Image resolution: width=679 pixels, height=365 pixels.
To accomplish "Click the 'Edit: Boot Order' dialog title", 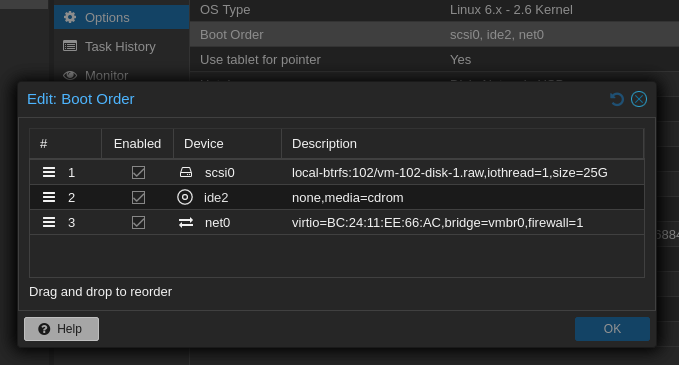I will (x=81, y=99).
